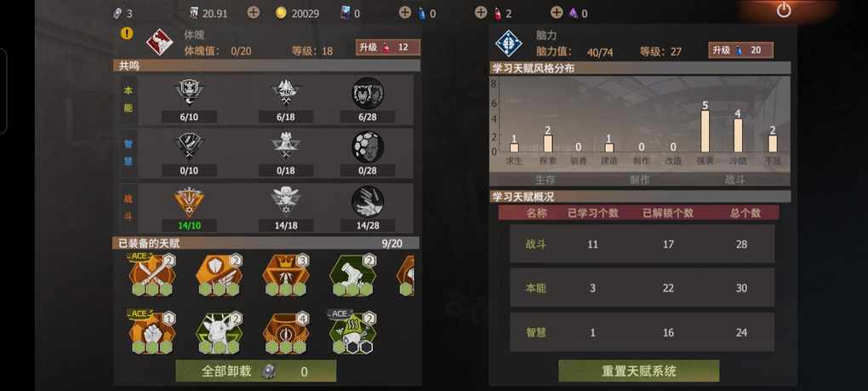Tap the crossed swords ACE talent
The height and width of the screenshot is (391, 868).
coord(152,275)
